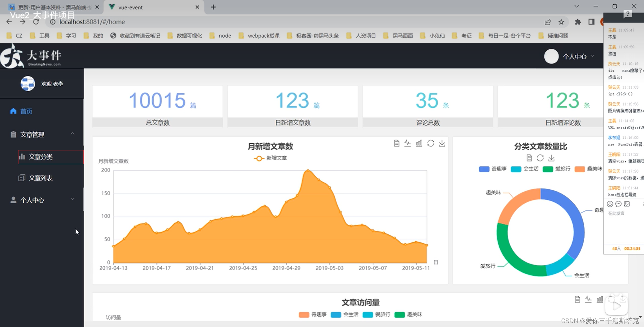
Task: Toggle 会生活 legend in 文章访问量 chart
Action: tap(344, 315)
